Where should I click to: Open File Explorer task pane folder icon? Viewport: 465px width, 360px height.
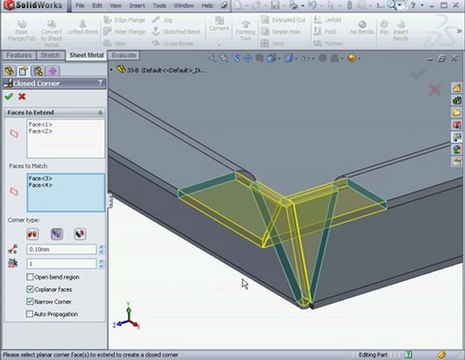tap(457, 112)
